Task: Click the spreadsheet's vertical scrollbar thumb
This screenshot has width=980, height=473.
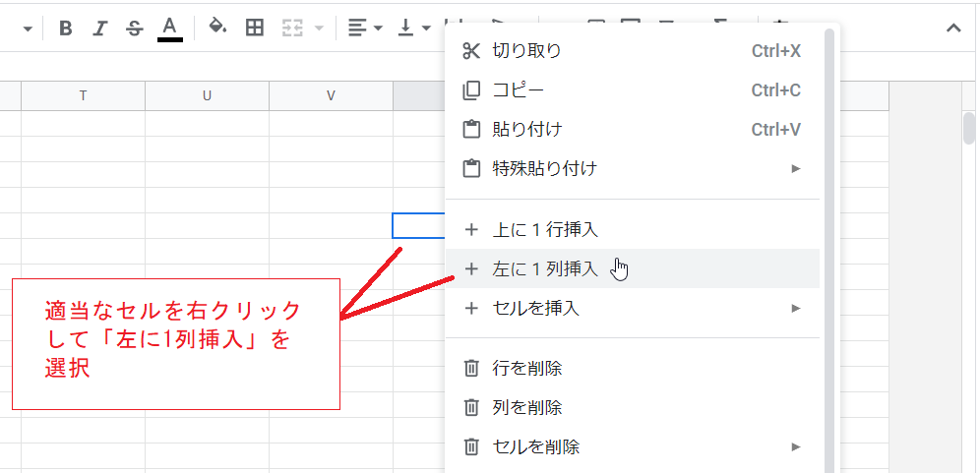Action: (x=969, y=128)
